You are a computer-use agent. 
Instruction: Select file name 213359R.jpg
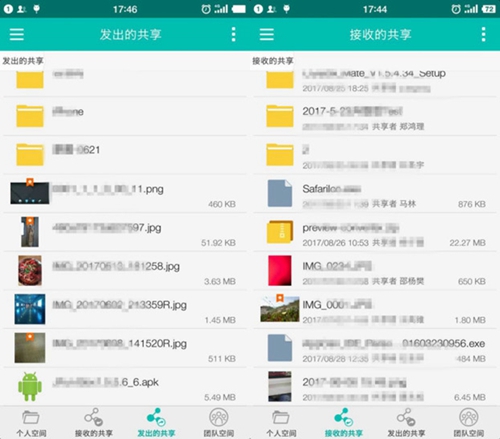click(x=119, y=305)
